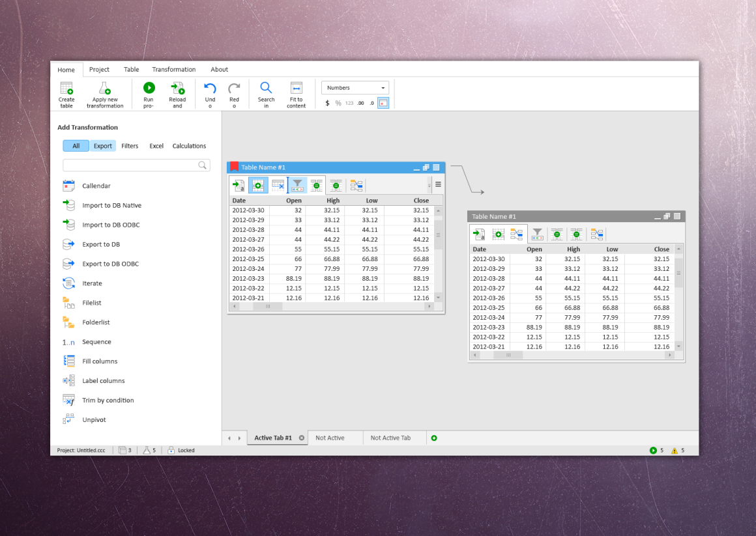Open the Numbers format dropdown
Screen dimensions: 756x536
point(355,87)
